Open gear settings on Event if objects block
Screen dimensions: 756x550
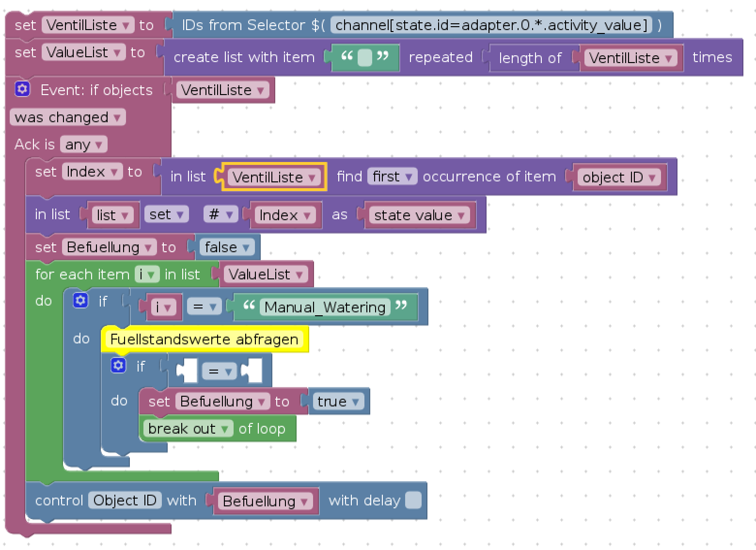tap(22, 89)
